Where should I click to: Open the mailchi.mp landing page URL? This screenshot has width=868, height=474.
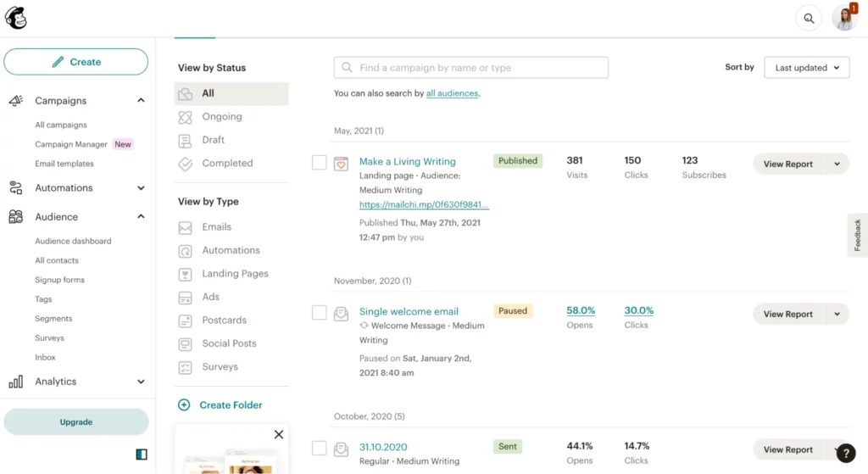point(424,204)
